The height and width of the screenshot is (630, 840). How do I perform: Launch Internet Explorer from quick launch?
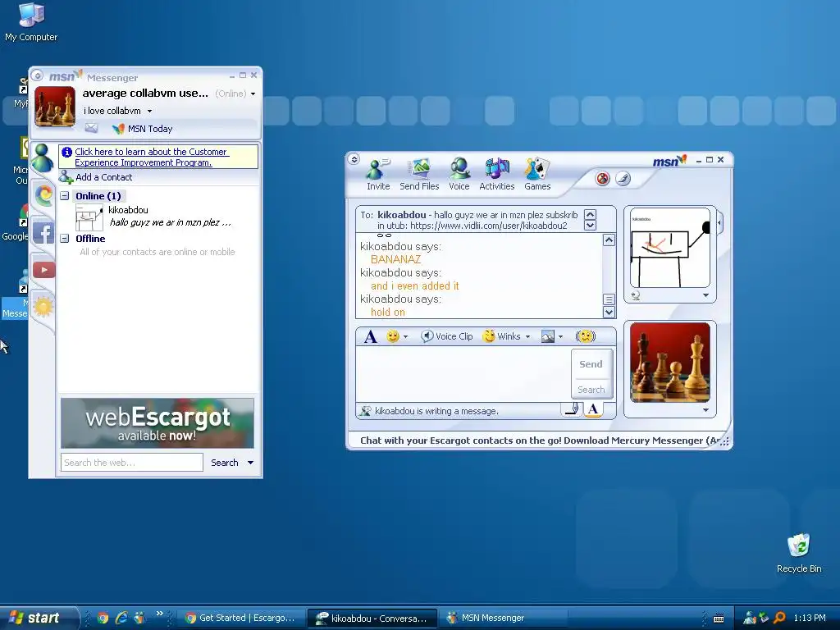pos(121,618)
